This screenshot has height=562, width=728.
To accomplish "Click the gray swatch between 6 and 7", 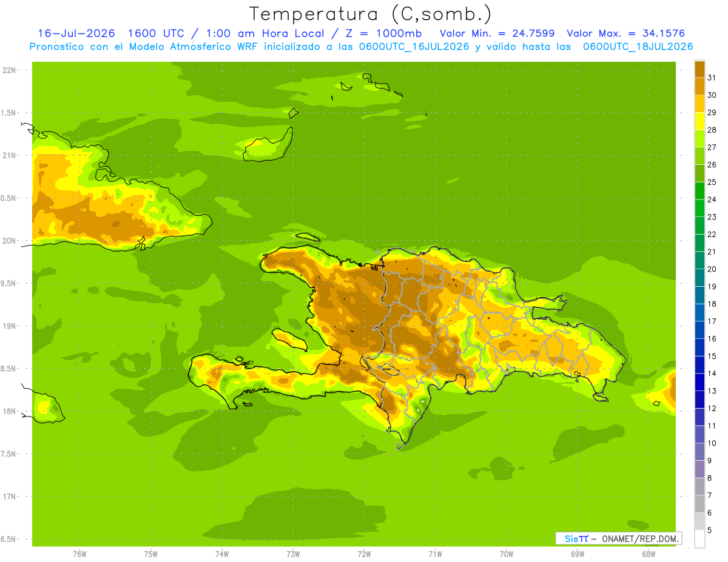I will click(x=699, y=504).
